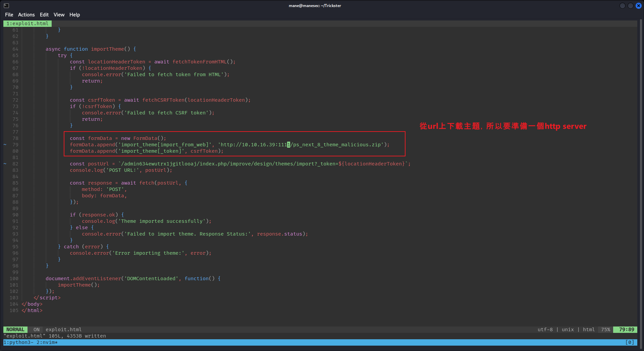
Task: Click 'if (response.ok)' on line 90
Action: tap(97, 215)
